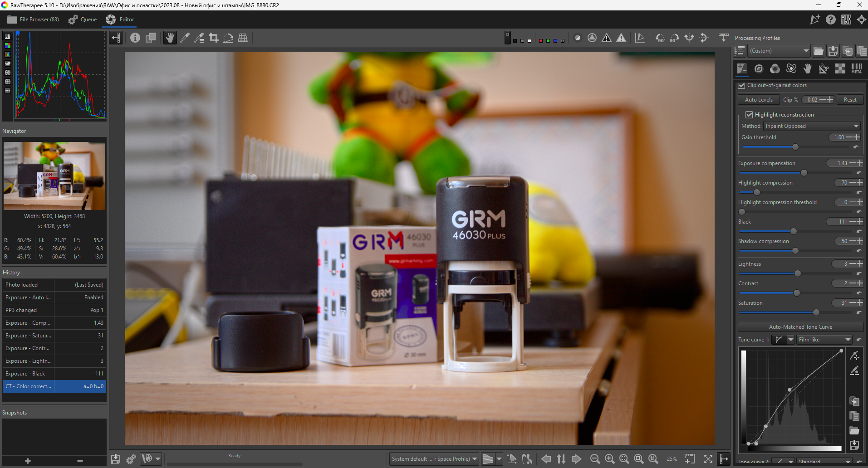Expand the external editor options arrow
This screenshot has width=868, height=468.
click(x=158, y=459)
